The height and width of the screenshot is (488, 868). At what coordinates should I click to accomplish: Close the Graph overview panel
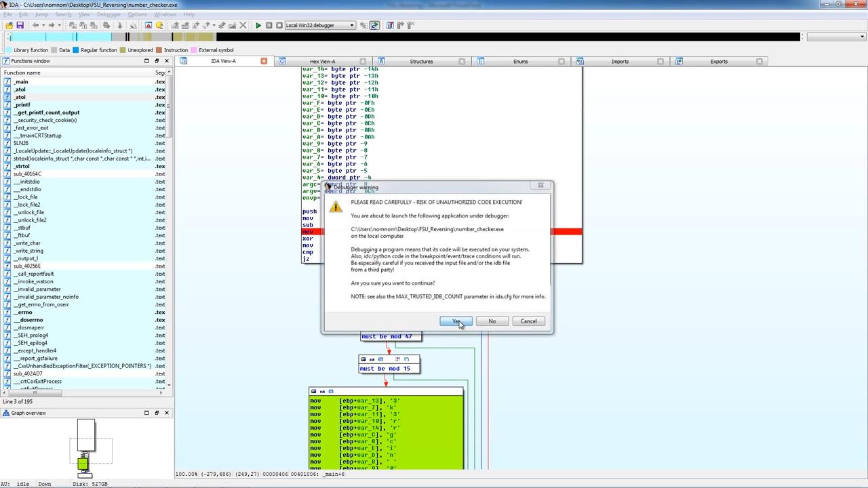pyautogui.click(x=166, y=413)
